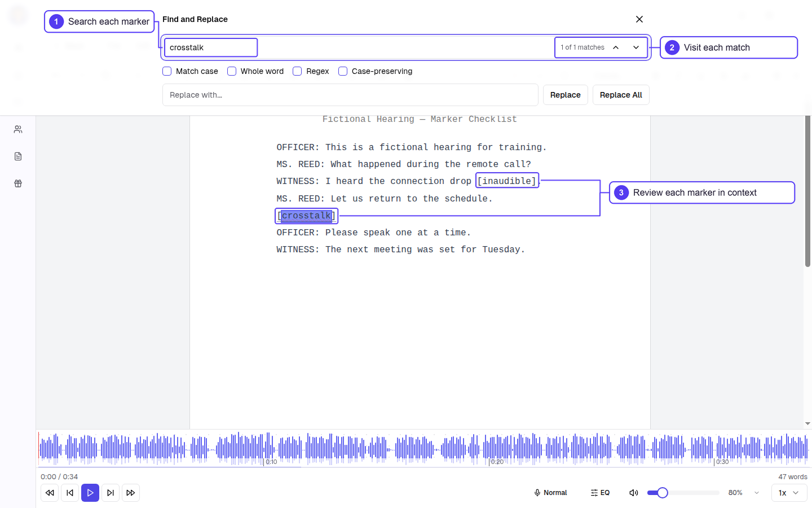Click the highlighted crosstalk marker in transcript

coord(307,216)
